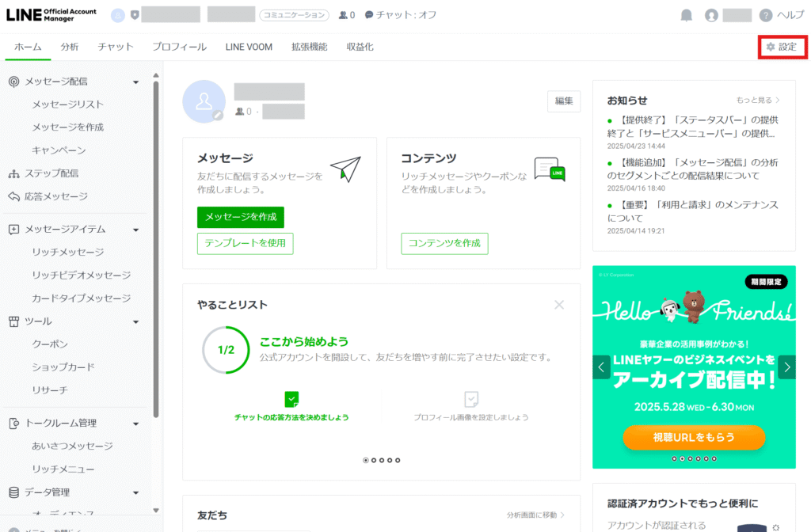811x532 pixels.
Task: Open ショップカード in the sidebar
Action: [x=63, y=367]
